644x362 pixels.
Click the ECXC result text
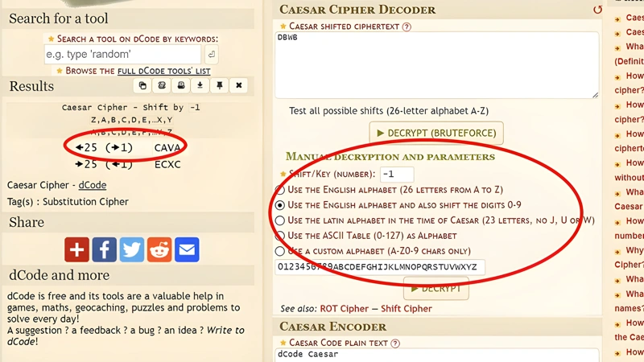167,165
